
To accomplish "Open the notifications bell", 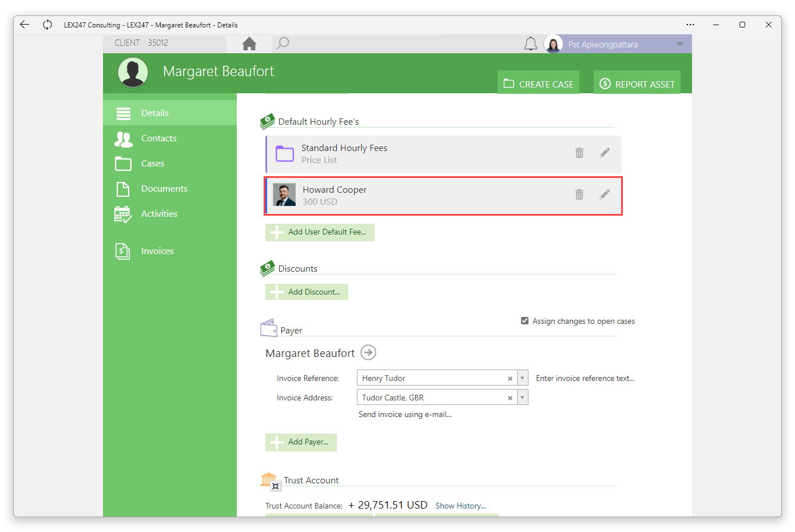I will (531, 43).
